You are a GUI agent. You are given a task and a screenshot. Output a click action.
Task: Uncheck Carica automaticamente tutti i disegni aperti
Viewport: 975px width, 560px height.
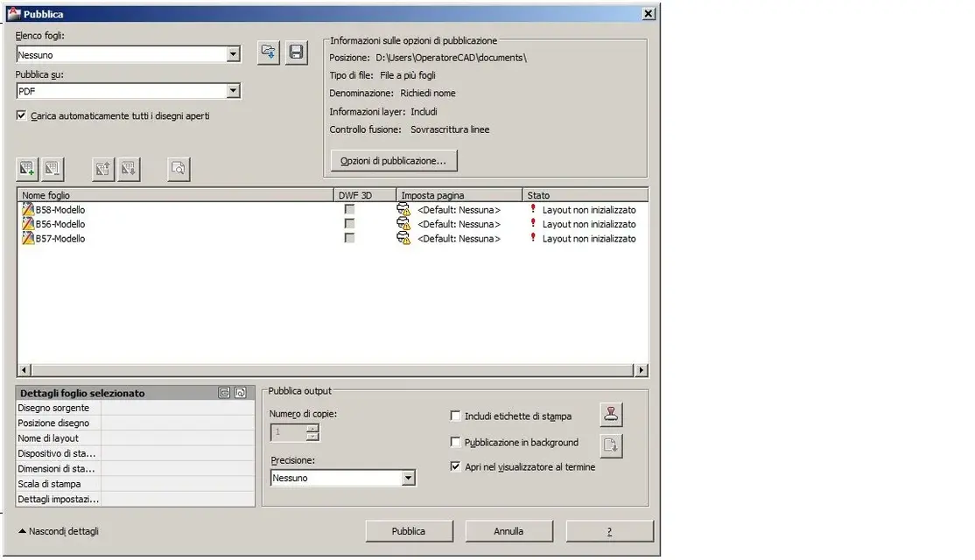click(22, 115)
